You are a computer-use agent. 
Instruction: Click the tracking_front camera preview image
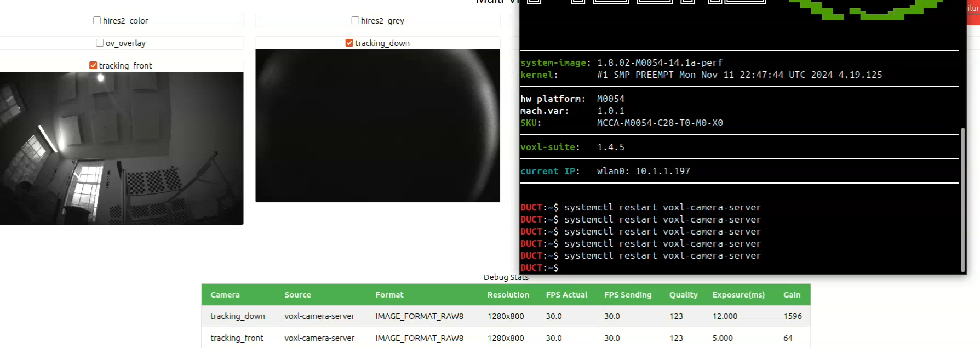coord(122,148)
